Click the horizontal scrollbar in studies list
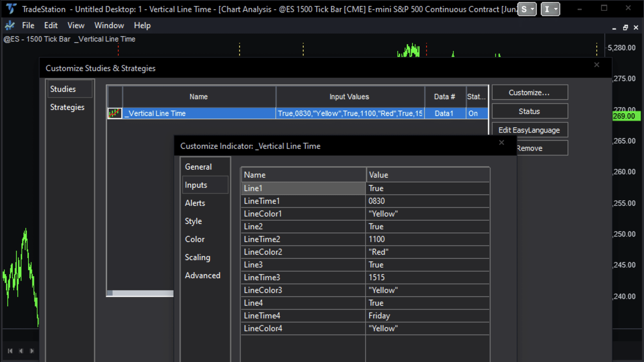This screenshot has height=362, width=644. pos(140,293)
